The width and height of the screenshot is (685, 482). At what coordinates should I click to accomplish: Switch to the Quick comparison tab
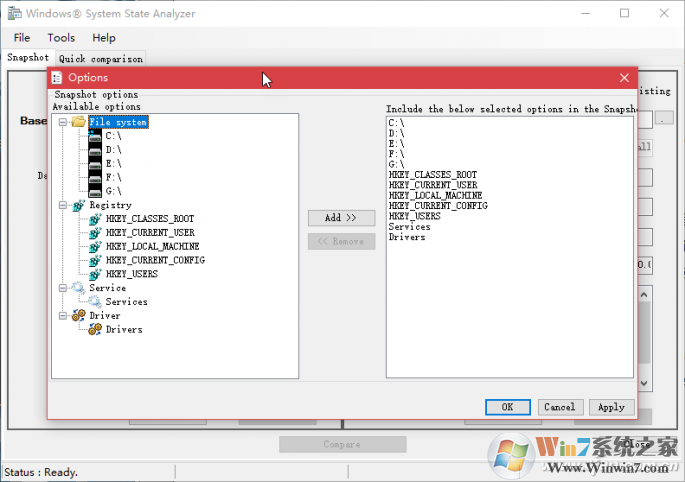pyautogui.click(x=101, y=59)
